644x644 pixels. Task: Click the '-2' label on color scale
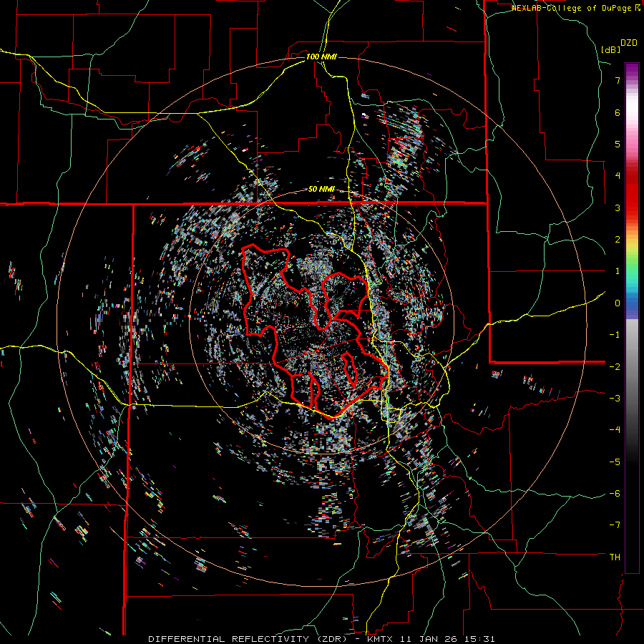(x=615, y=366)
